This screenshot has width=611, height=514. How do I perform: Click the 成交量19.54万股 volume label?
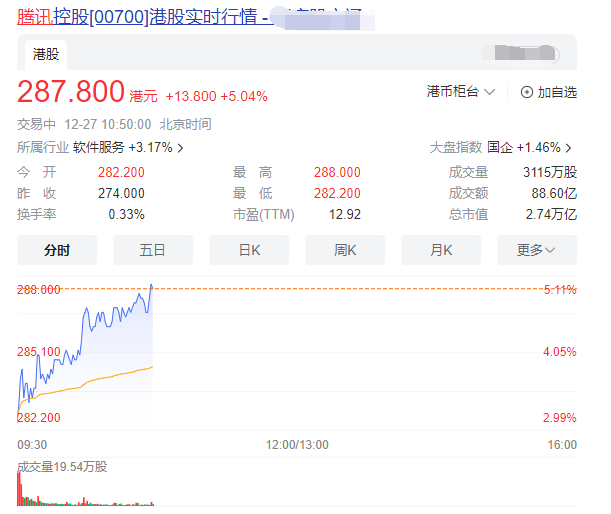tap(62, 466)
